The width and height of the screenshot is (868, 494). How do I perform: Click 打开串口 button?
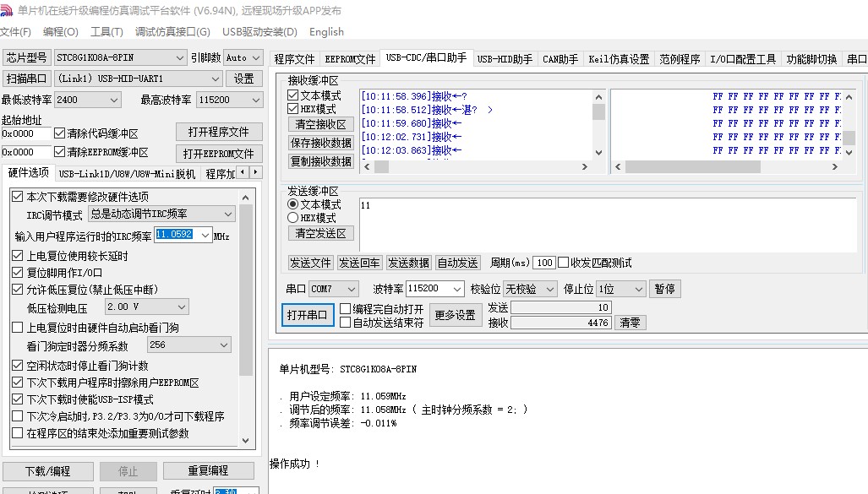pyautogui.click(x=308, y=315)
